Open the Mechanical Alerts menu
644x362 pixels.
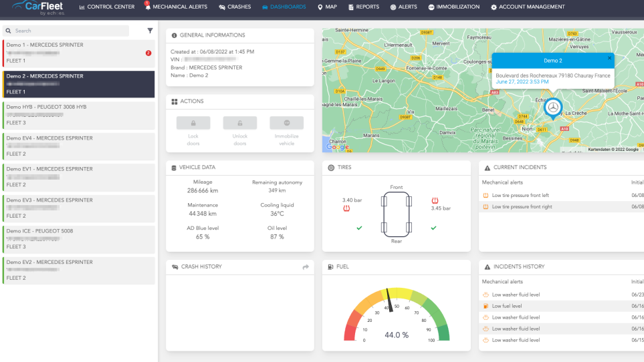point(175,7)
